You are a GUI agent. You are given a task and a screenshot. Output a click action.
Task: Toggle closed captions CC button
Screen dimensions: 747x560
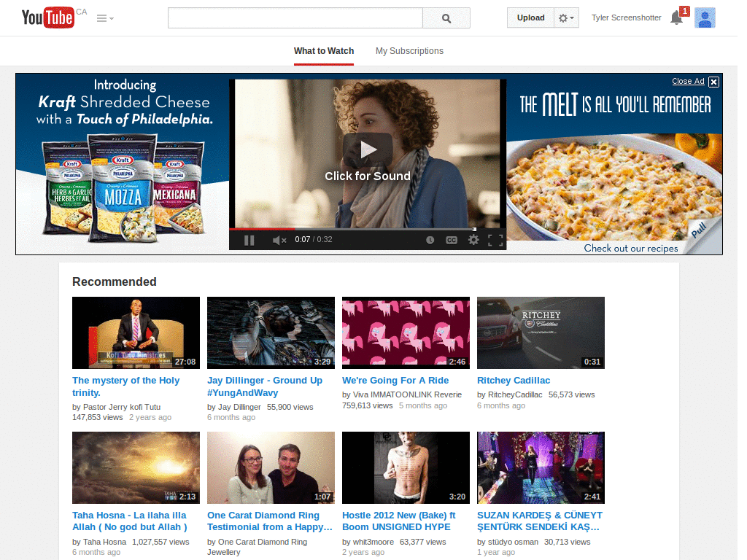(x=452, y=240)
